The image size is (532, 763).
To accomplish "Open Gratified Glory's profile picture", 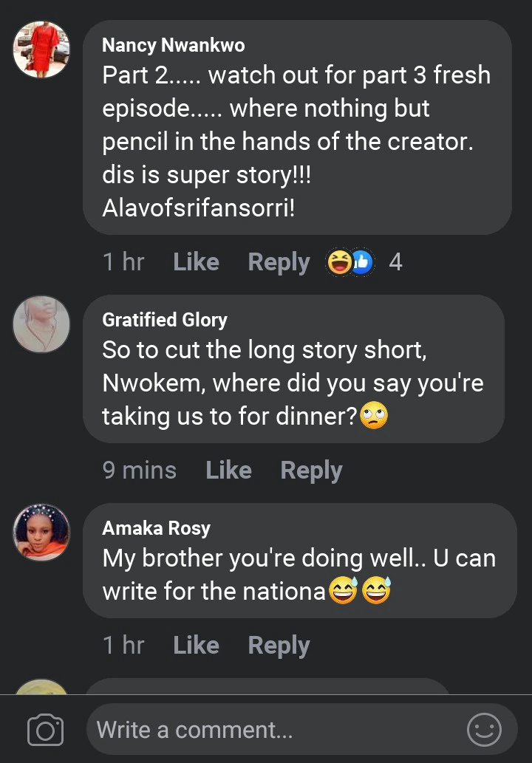I will (x=41, y=324).
